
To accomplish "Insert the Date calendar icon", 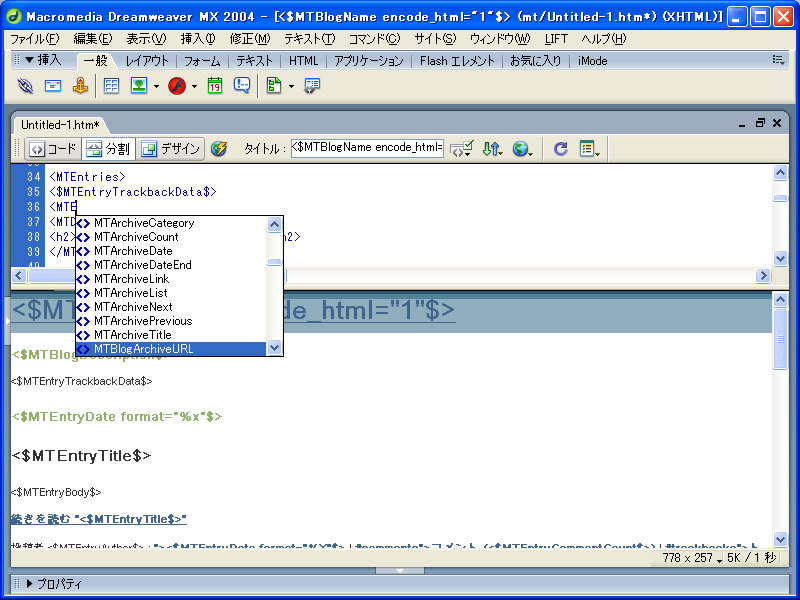I will pos(215,86).
